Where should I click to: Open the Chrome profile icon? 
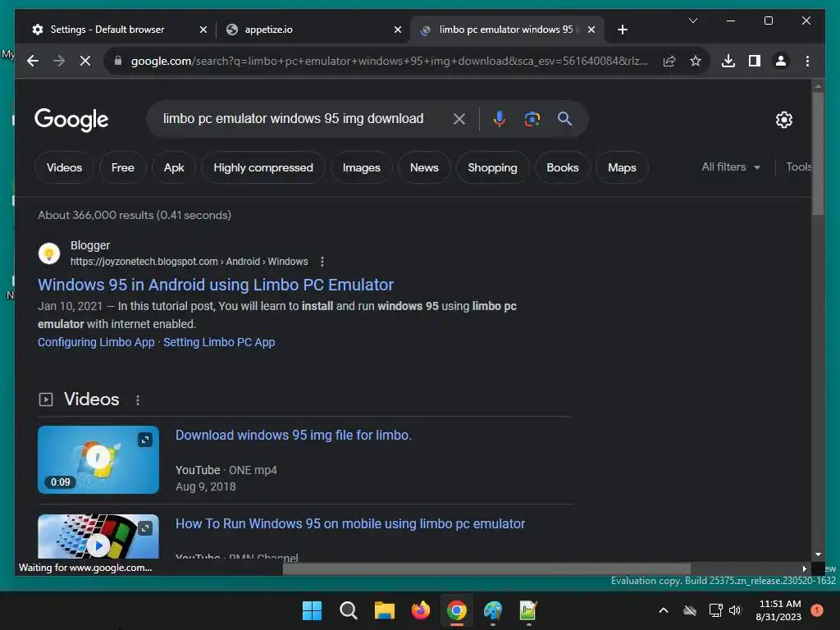point(781,61)
